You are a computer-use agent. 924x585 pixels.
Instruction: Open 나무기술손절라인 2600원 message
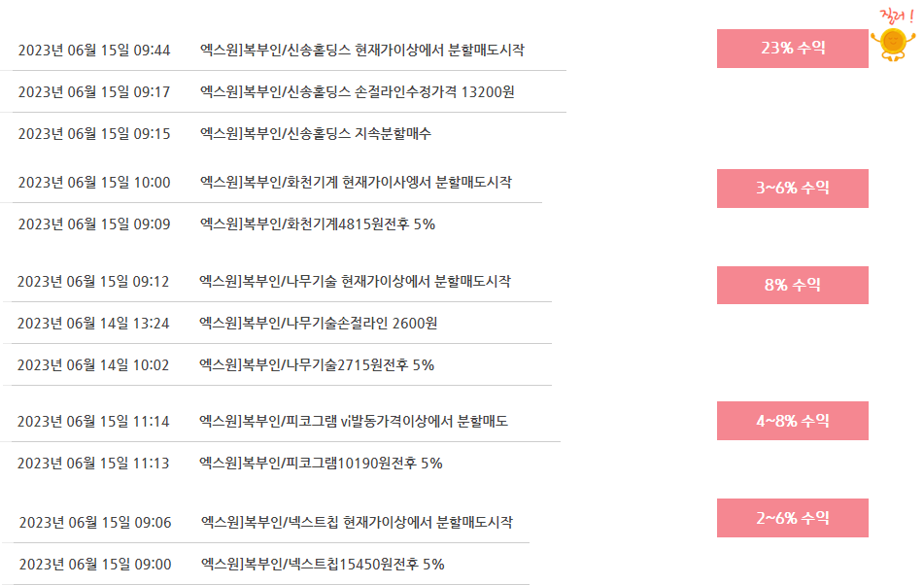point(319,323)
